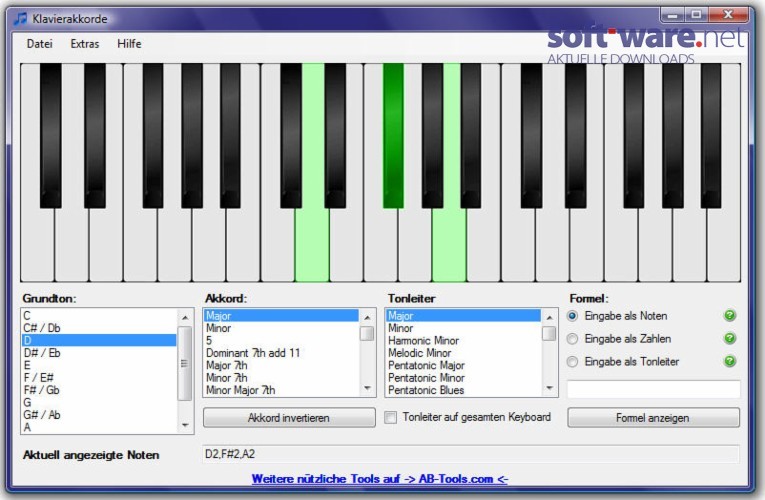Click the Grundton list scroll down arrow

(x=185, y=425)
